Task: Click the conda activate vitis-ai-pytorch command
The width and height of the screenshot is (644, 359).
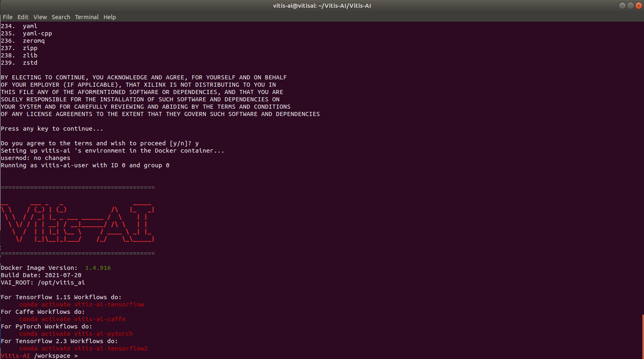Action: point(76,334)
